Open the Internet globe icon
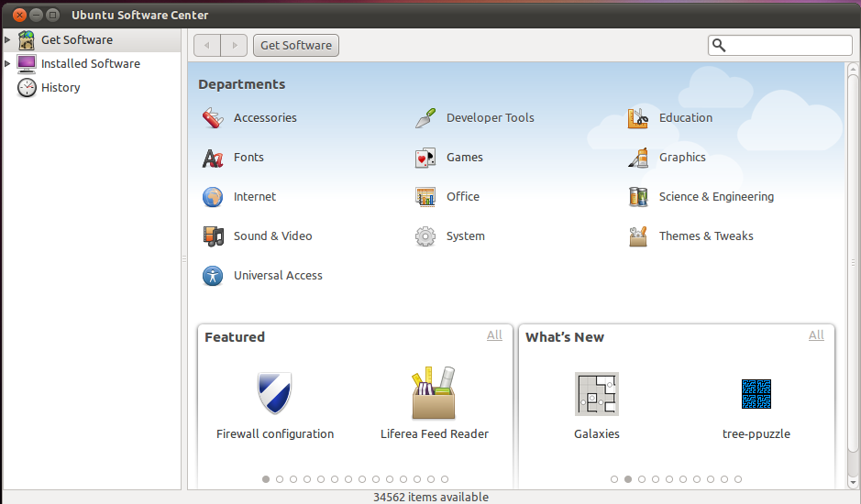861x504 pixels. (213, 197)
